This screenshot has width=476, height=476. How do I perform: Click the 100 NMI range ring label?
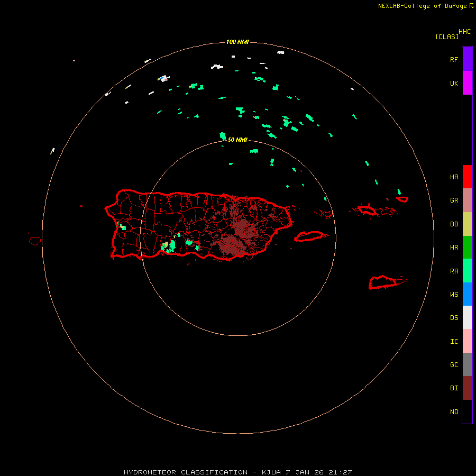click(237, 42)
